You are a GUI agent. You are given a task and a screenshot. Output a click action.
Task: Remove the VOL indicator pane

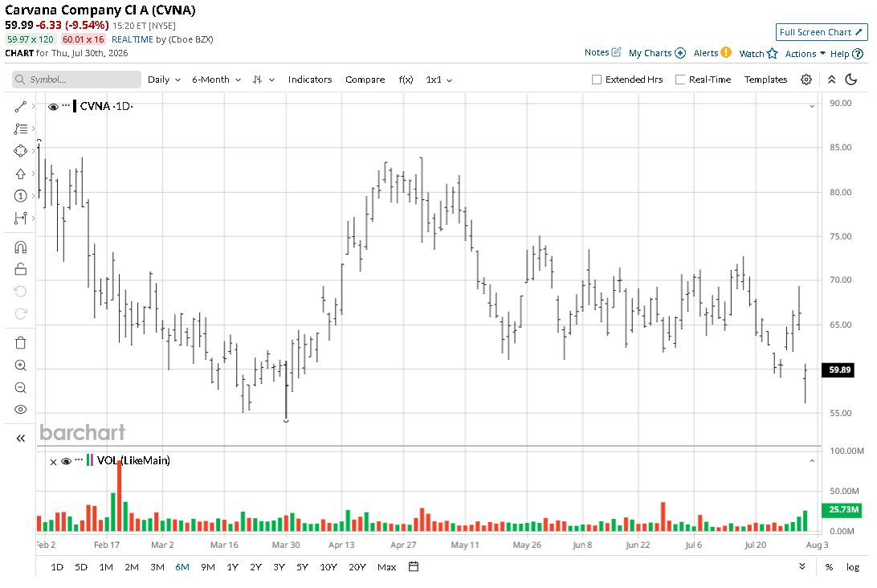click(x=53, y=462)
